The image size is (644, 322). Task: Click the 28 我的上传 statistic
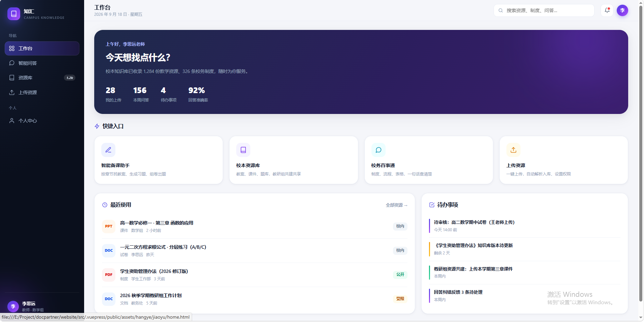coord(113,94)
